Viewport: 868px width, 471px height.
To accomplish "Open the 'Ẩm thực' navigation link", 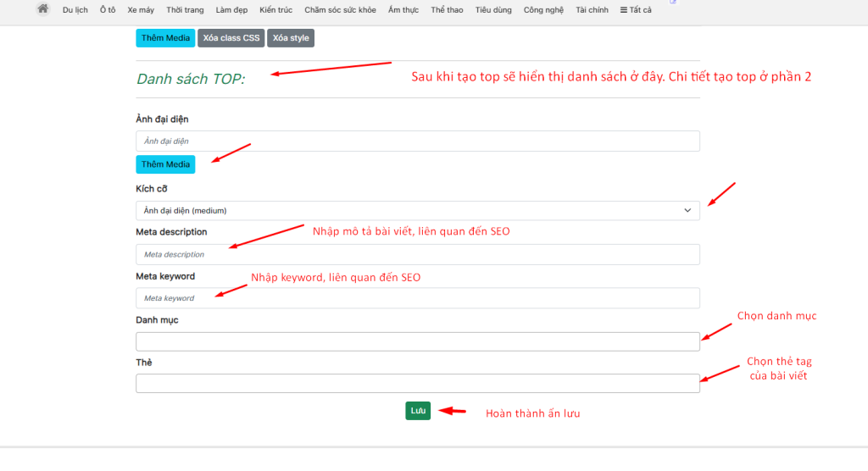I will coord(403,10).
